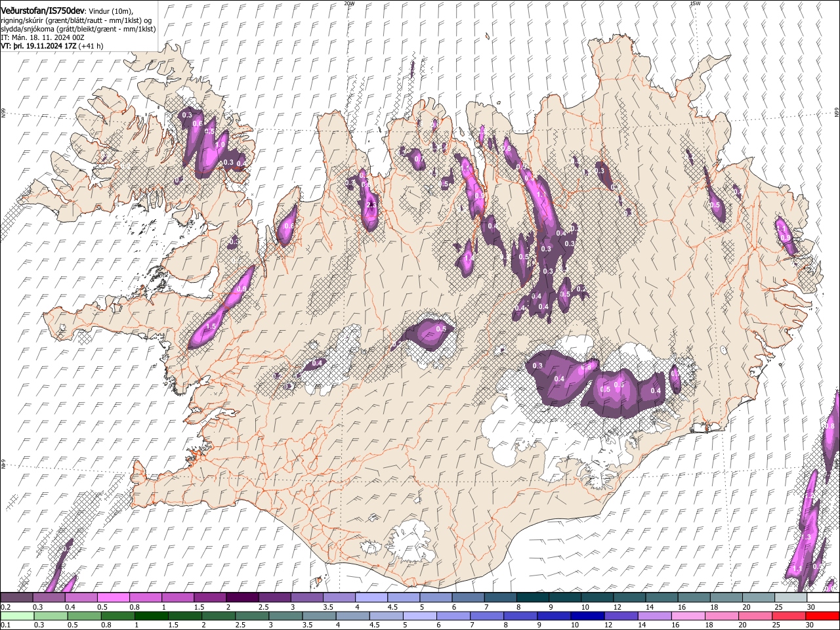Screen dimensions: 840x630
Task: Pick the dark purple snow swatch starting at 2
Action: 241,598
